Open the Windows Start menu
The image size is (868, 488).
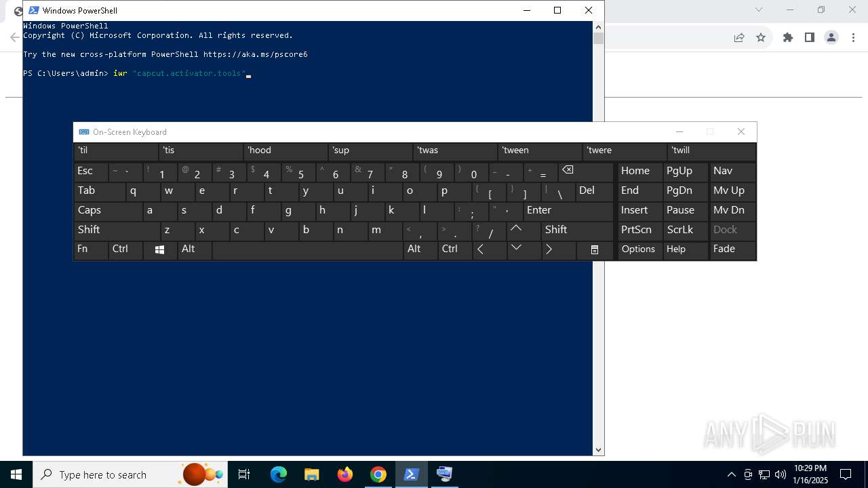[16, 474]
